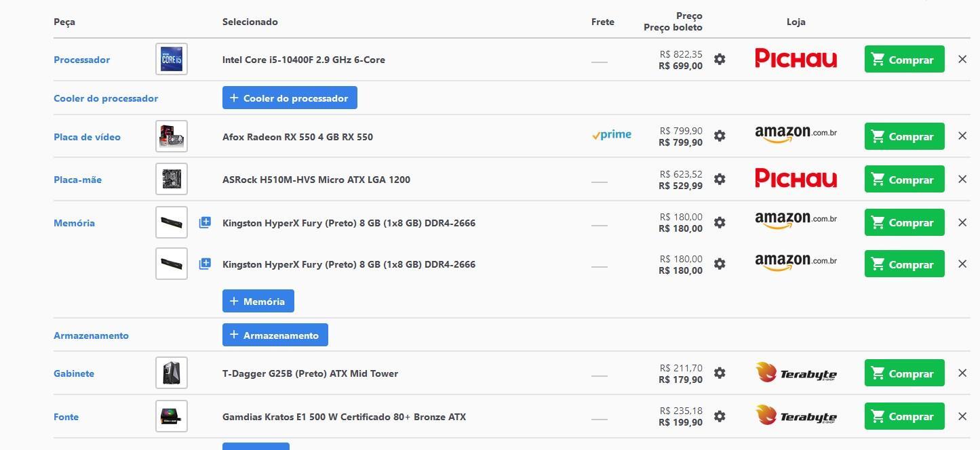
Task: Open Intel Core i5-10400F 2.9 GHz 6-Core product
Action: (303, 60)
